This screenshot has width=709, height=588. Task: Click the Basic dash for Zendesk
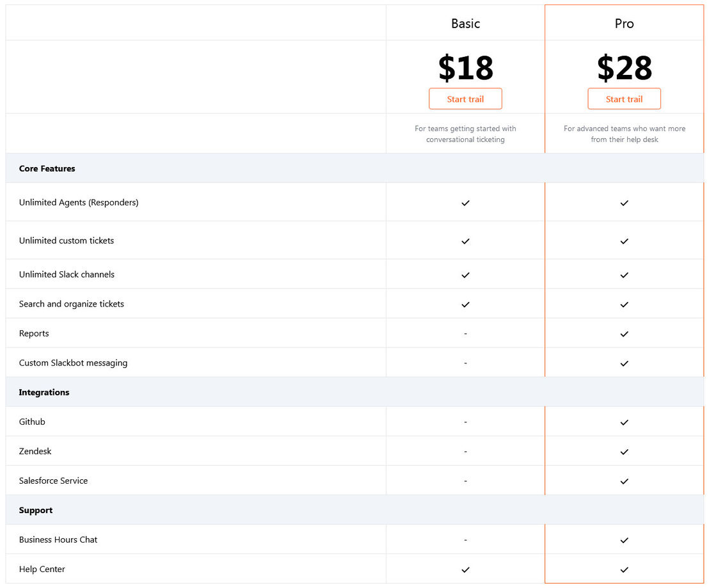pyautogui.click(x=465, y=452)
